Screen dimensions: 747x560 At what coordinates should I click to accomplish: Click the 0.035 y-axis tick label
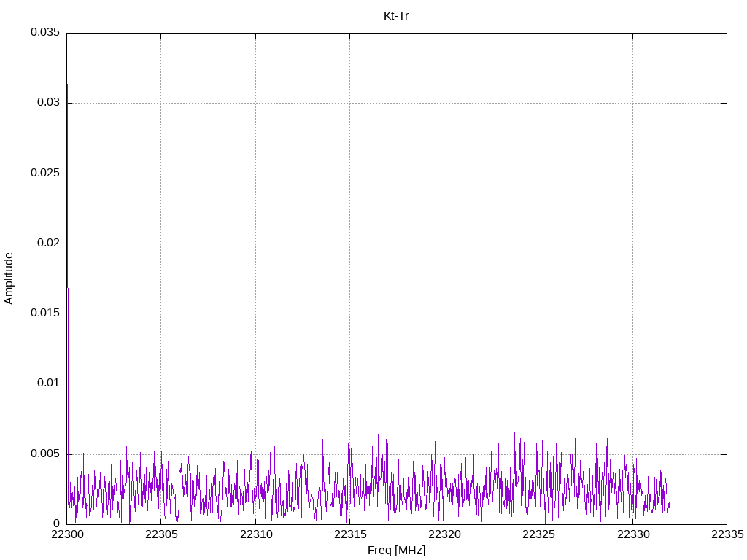coord(44,33)
